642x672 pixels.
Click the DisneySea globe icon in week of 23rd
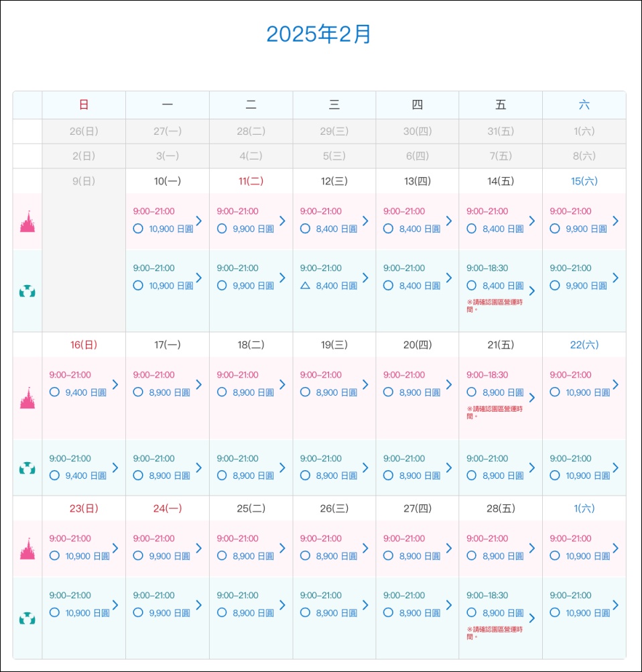[27, 618]
